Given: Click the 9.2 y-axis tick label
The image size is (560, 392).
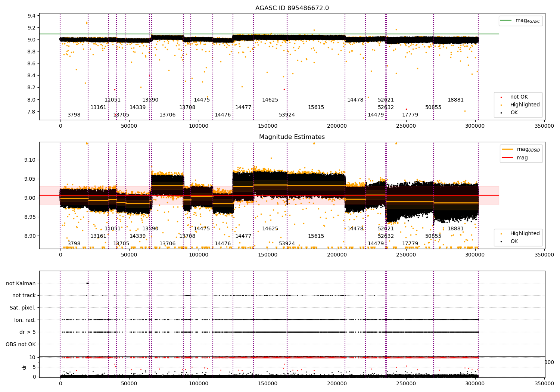Looking at the screenshot, I should [32, 28].
